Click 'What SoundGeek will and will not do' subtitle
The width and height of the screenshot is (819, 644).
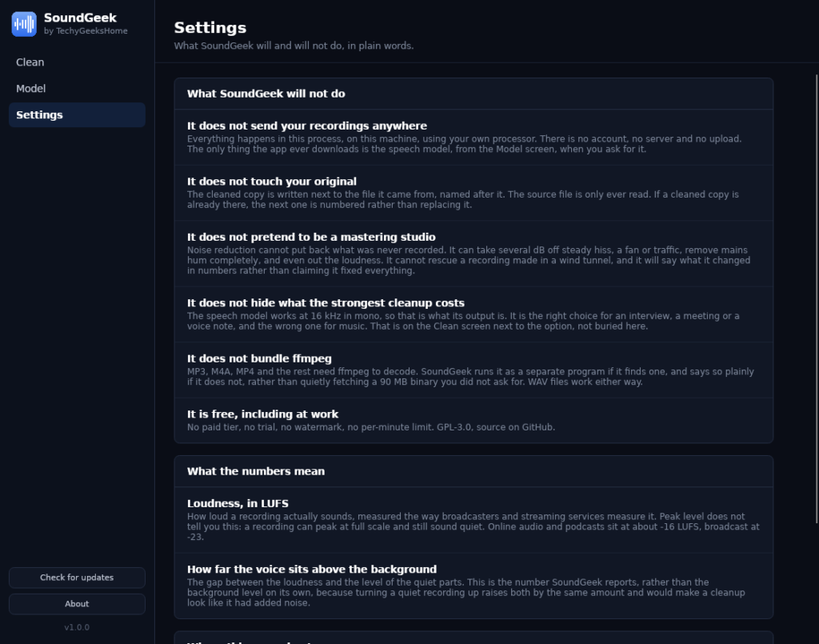point(294,46)
